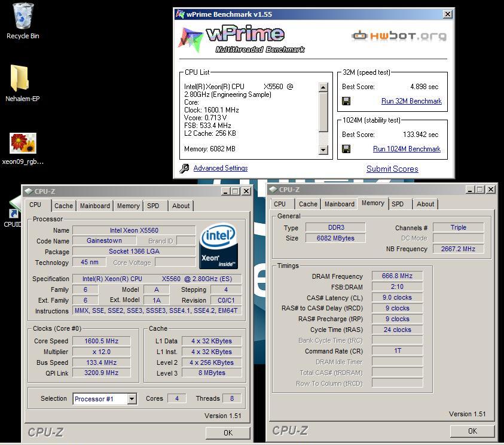Image resolution: width=504 pixels, height=445 pixels.
Task: Minimize the left CPU-Z window
Action: point(225,191)
